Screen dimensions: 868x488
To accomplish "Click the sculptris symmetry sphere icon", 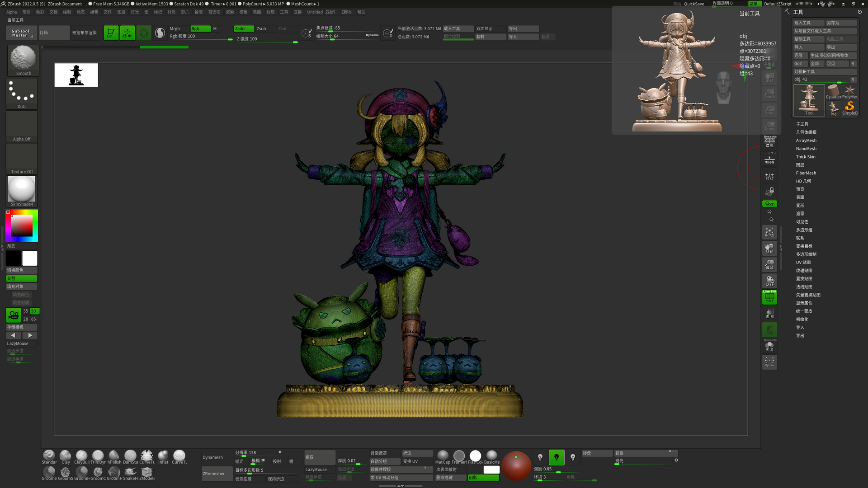I will pos(160,33).
